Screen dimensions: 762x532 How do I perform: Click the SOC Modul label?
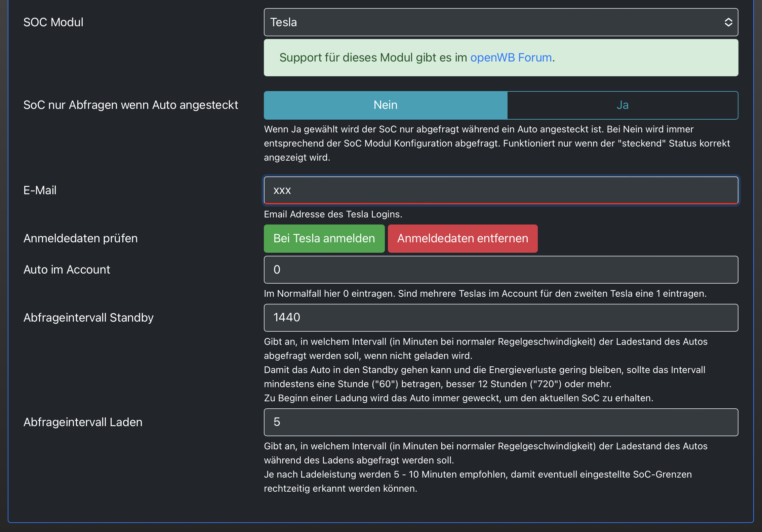point(53,22)
